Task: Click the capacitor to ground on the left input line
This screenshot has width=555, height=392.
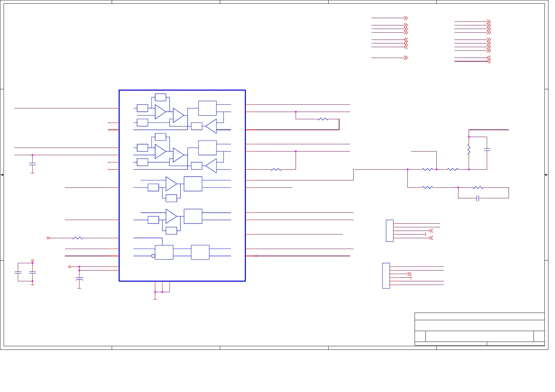Action: click(32, 164)
